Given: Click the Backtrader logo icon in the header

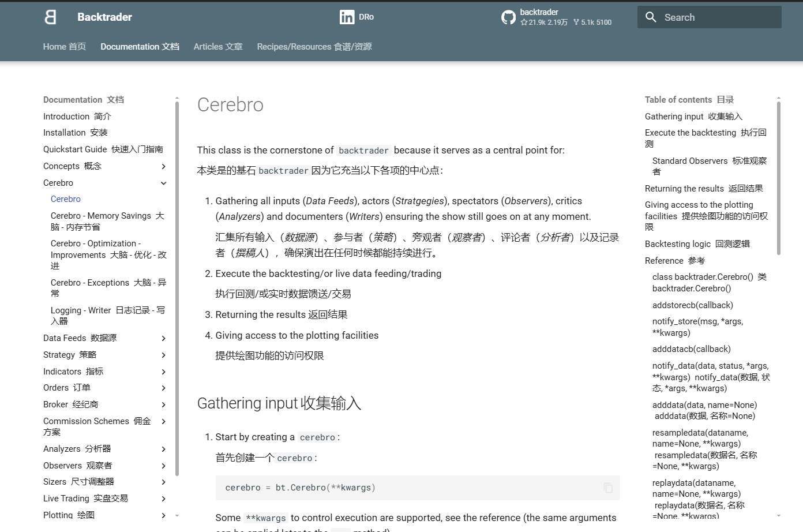Looking at the screenshot, I should 51,17.
